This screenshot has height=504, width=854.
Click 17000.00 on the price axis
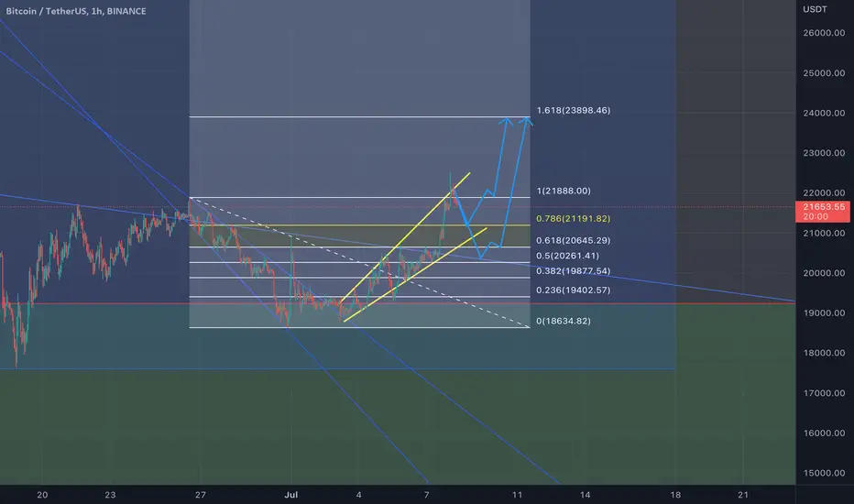(824, 393)
